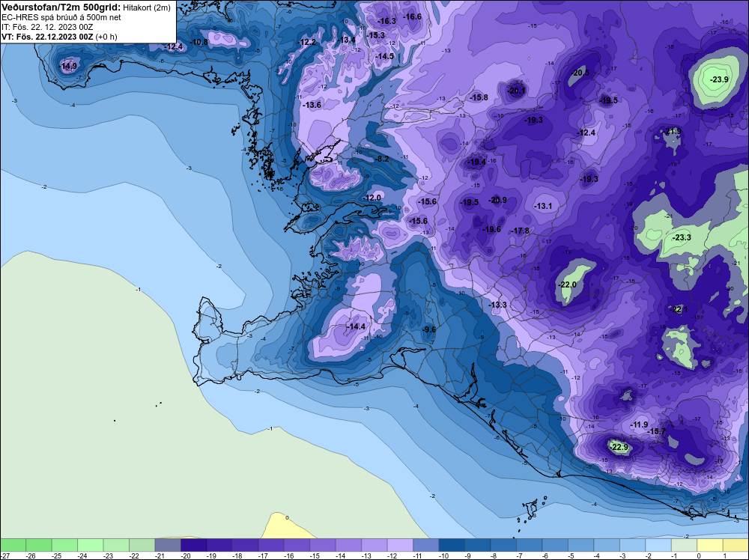Click the light green legend swatch between -24 and -23
Image resolution: width=749 pixels, height=560 pixels.
point(91,545)
